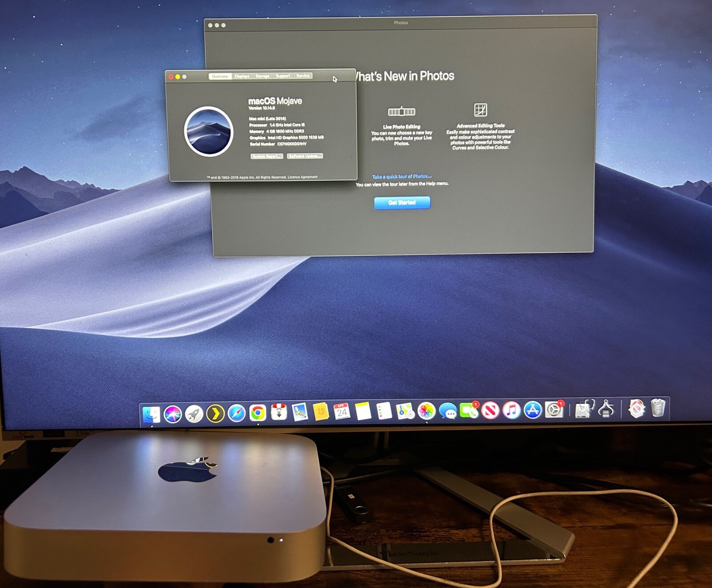Screen dimensions: 712x588
Task: Click the Live Photo Editing filmstrip icon
Action: [401, 111]
